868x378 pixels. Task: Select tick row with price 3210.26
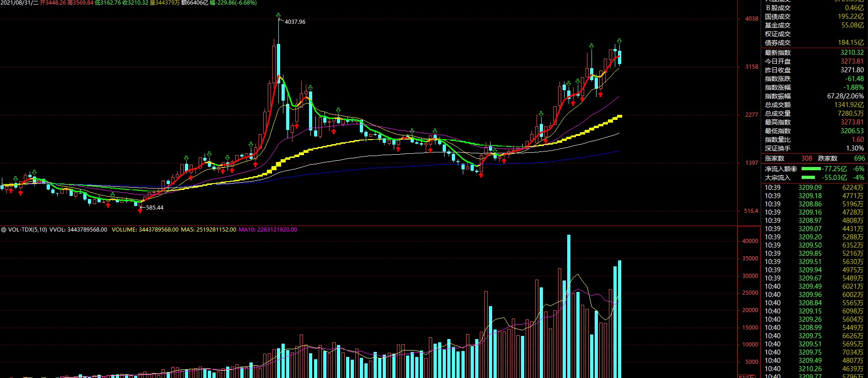(814, 369)
